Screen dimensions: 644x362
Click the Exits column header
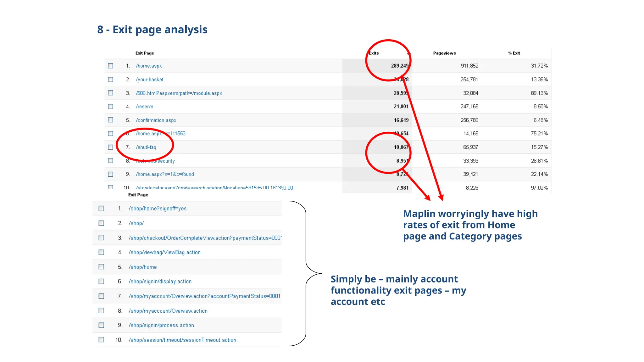point(374,53)
